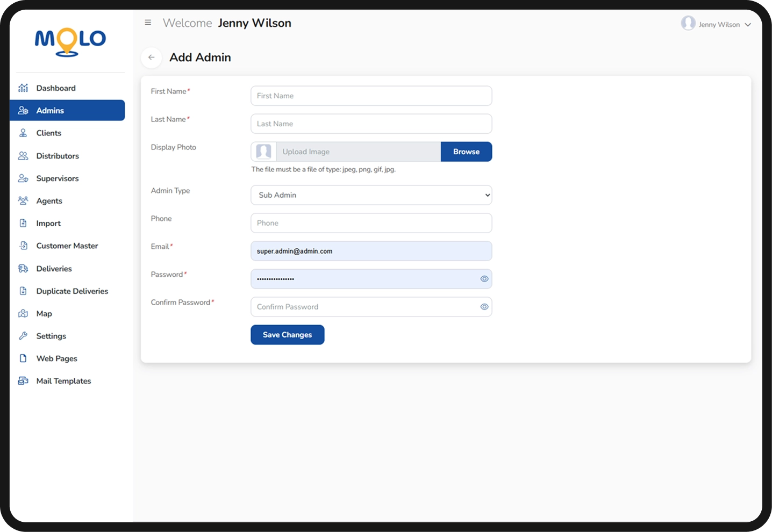Click the Agents group icon

pyautogui.click(x=23, y=200)
